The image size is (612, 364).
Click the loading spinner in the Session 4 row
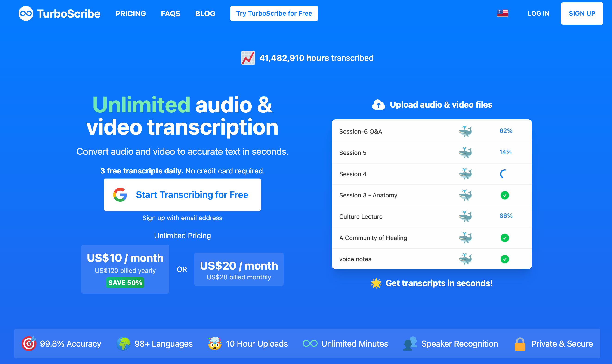(503, 174)
